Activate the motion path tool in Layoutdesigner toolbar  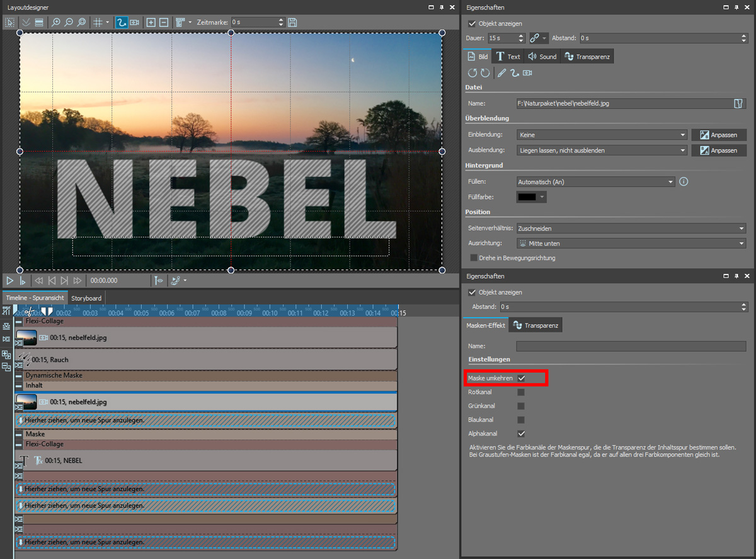(x=122, y=23)
